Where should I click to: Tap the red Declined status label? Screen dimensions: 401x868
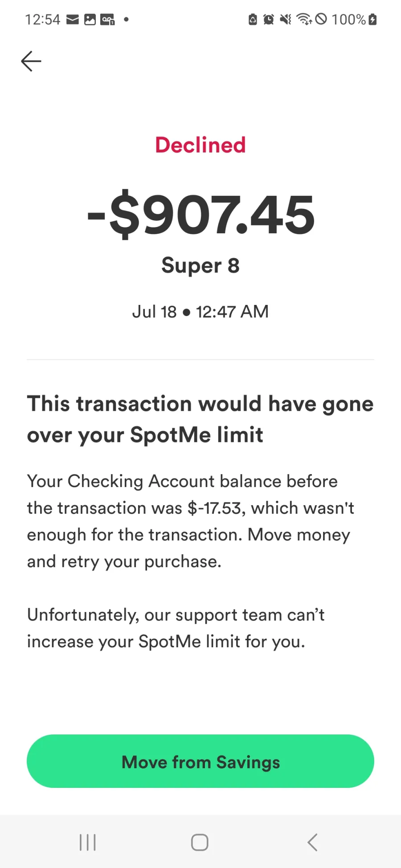200,145
